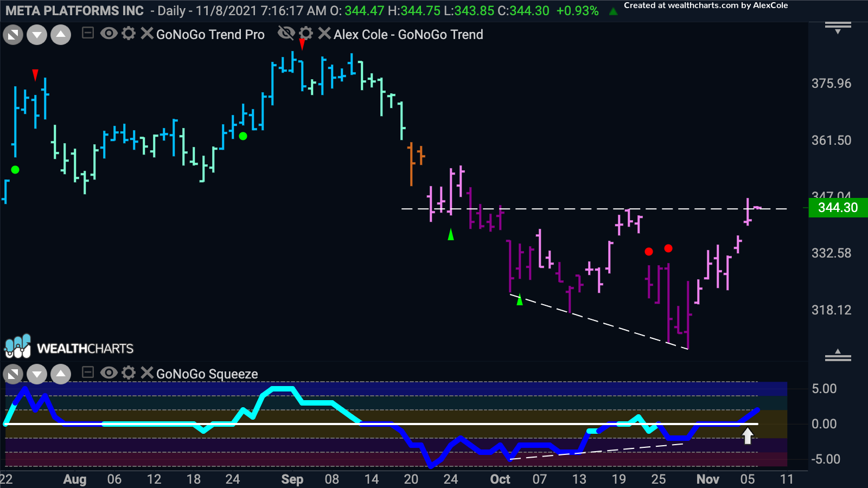Remove GoNoGo Trend Pro indicator
Image resolution: width=868 pixels, height=488 pixels.
click(146, 34)
